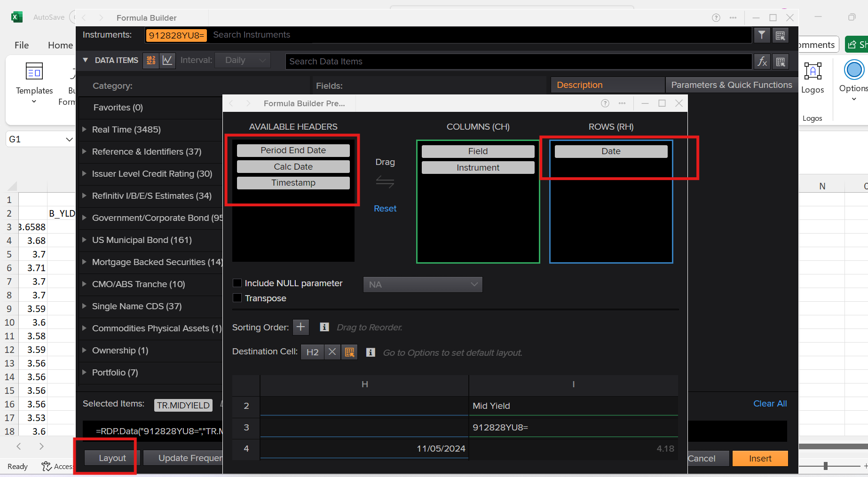Viewport: 868px width, 477px height.
Task: Toggle the numeric data type icon
Action: (150, 60)
